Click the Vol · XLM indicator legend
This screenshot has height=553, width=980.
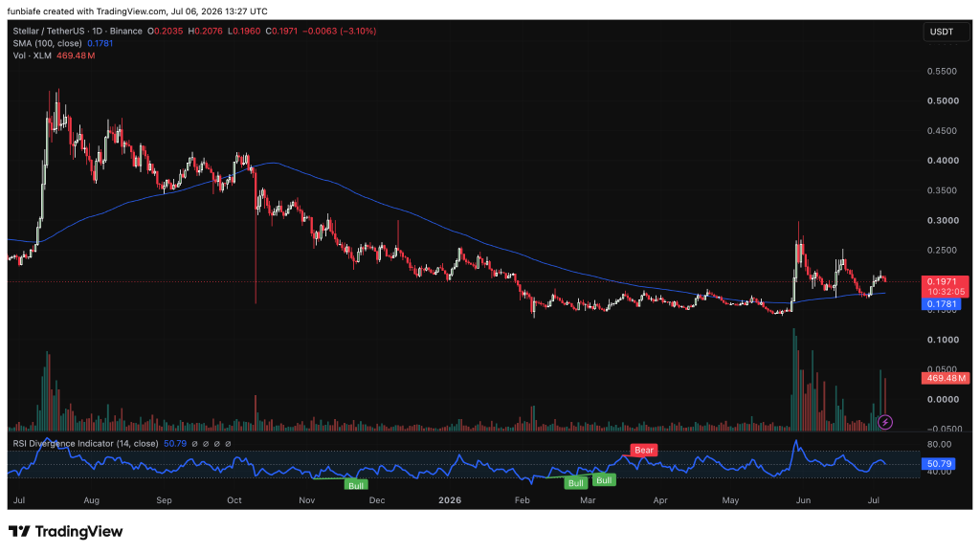pos(32,55)
